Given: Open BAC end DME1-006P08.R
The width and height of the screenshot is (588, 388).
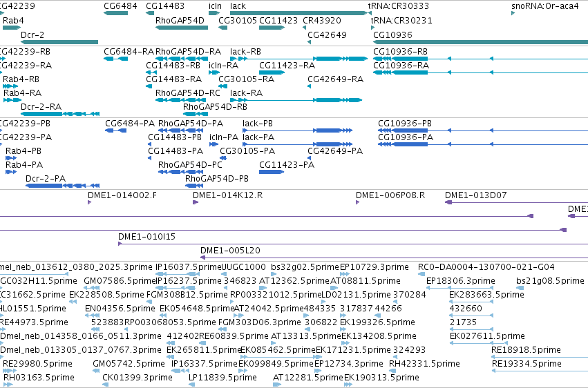Looking at the screenshot, I should 357,202.
